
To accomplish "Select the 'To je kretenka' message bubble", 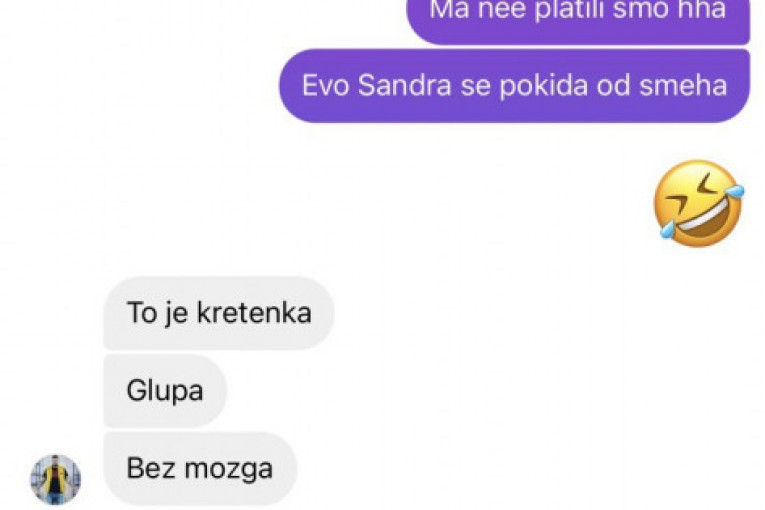I will click(219, 313).
